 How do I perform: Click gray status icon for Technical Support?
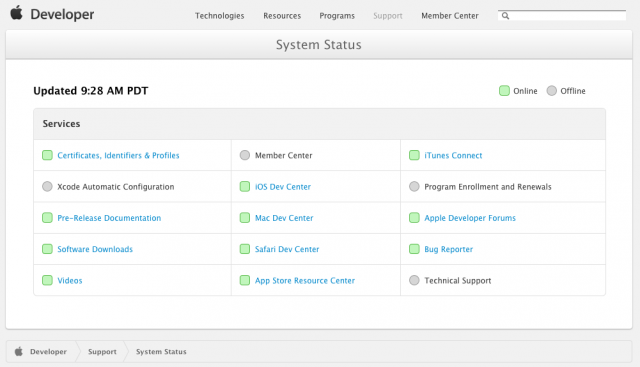click(x=414, y=280)
